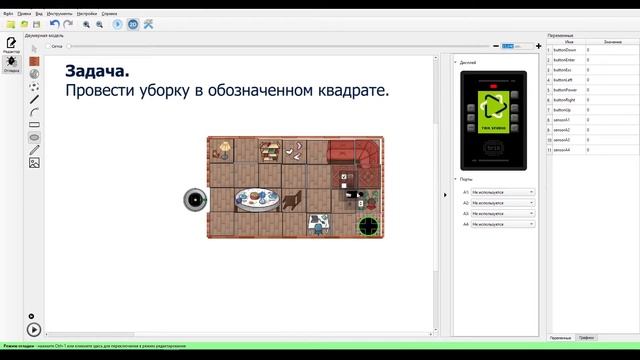The image size is (640, 360).
Task: Select the buttonPower variable row
Action: [x=593, y=90]
